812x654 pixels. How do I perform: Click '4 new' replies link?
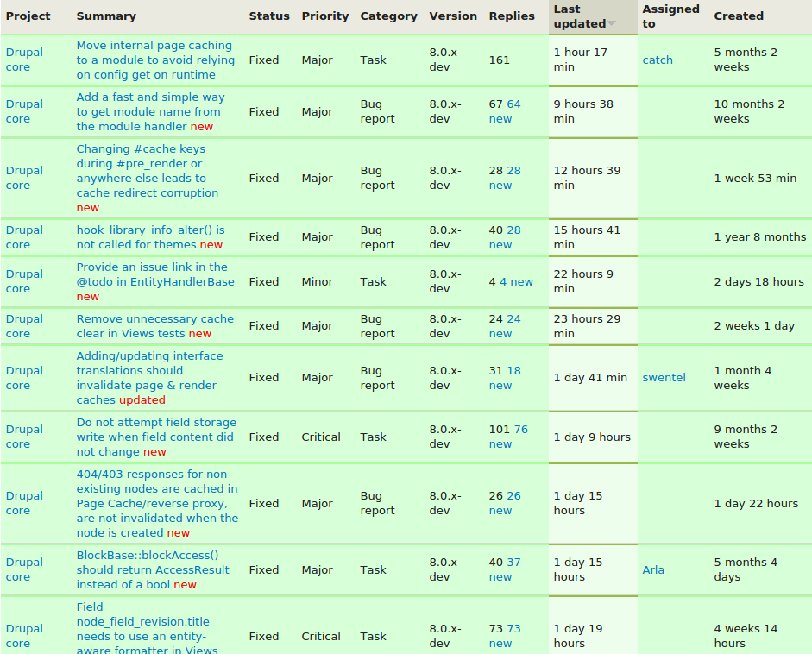point(516,281)
